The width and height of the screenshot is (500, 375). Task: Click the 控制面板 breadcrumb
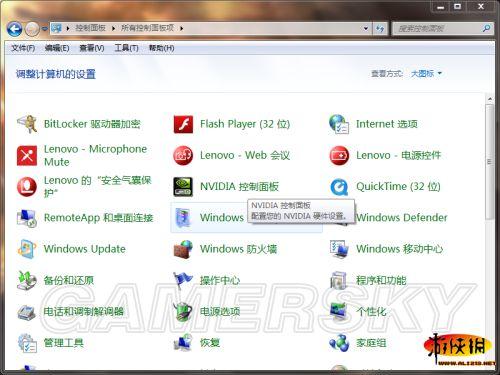pos(90,28)
